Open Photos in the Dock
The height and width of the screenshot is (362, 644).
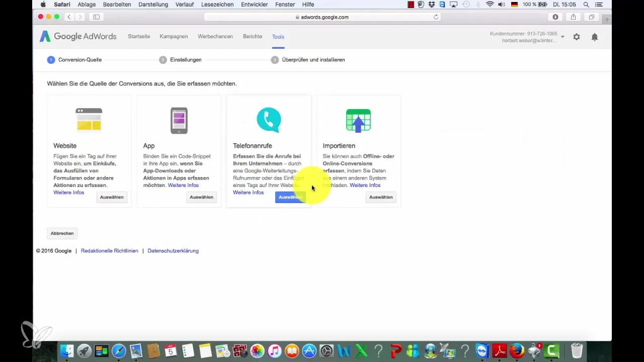[x=257, y=351]
